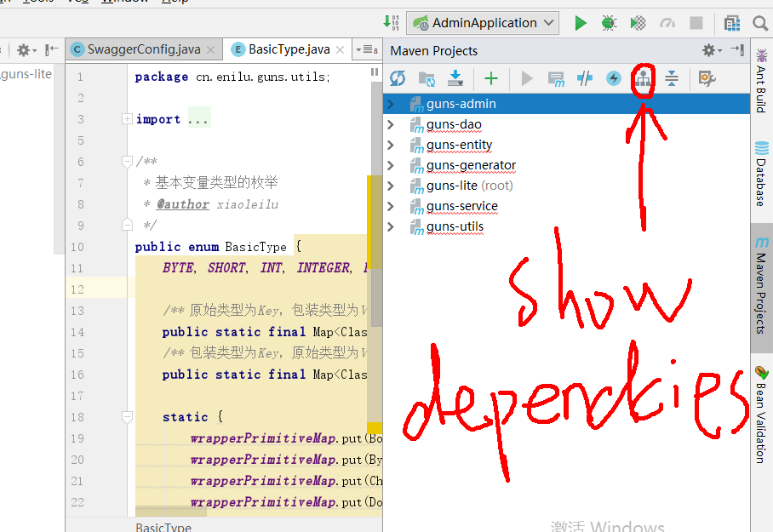Select guns-entity in Maven tree

[459, 145]
